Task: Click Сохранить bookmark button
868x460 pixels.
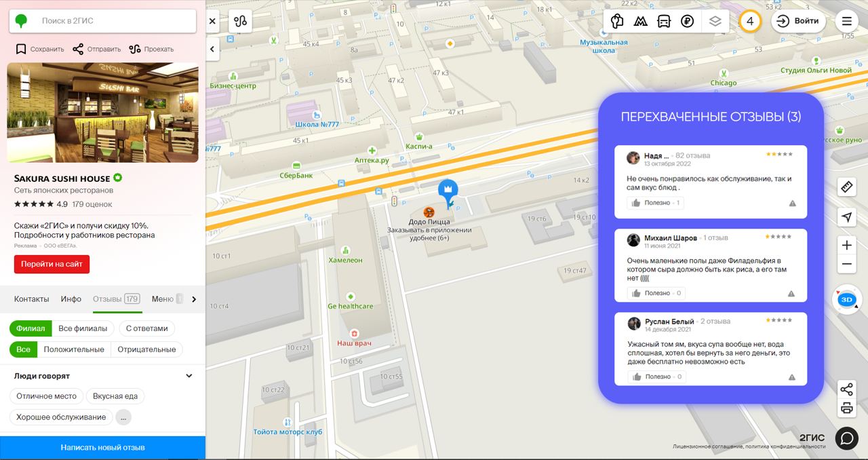Action: pyautogui.click(x=40, y=49)
